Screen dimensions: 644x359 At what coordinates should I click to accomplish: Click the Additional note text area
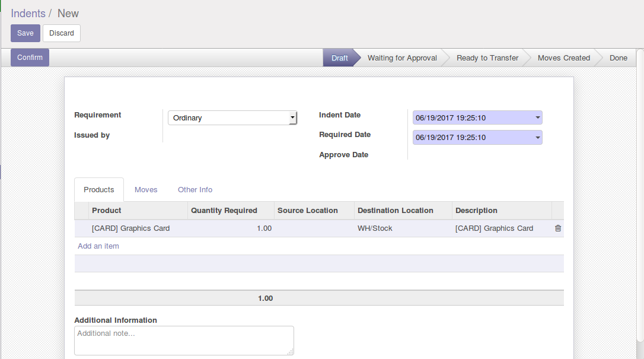(184, 341)
